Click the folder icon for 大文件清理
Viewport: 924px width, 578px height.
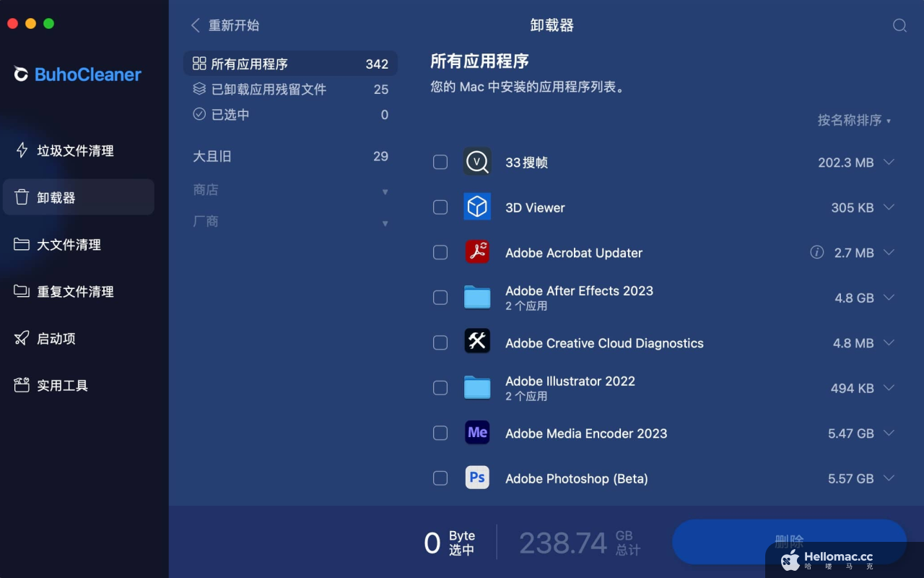22,244
